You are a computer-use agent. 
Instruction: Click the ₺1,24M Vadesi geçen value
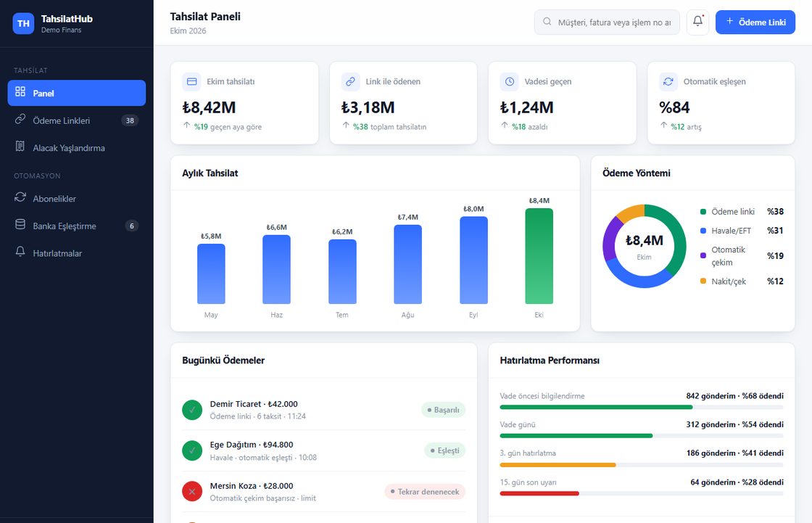point(526,107)
